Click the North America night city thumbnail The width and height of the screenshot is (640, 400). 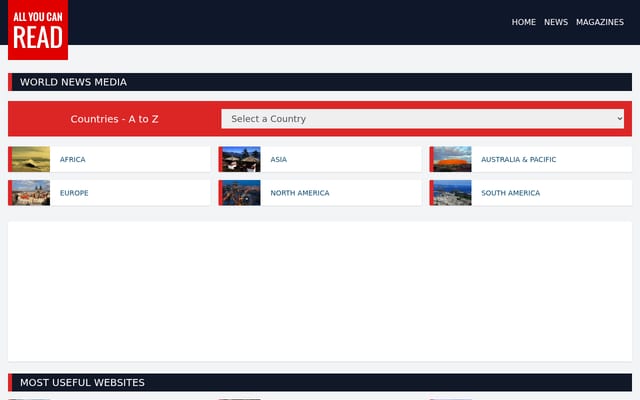pos(241,193)
